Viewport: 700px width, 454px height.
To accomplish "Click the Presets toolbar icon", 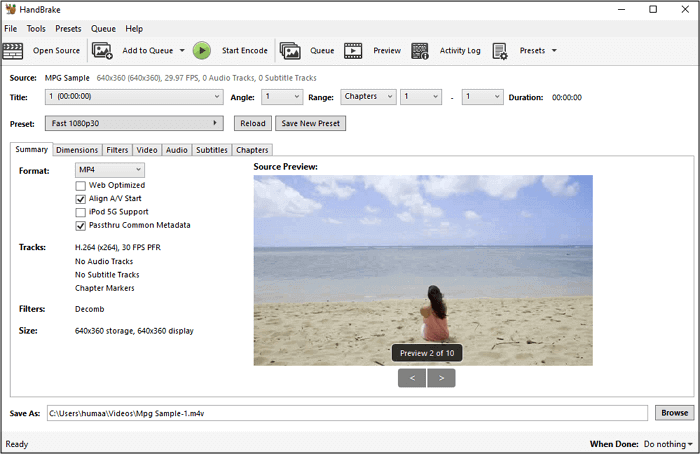I will click(x=499, y=50).
